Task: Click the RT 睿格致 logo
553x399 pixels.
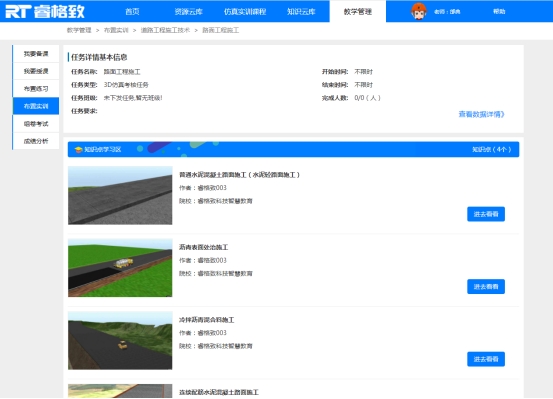Action: [45, 12]
